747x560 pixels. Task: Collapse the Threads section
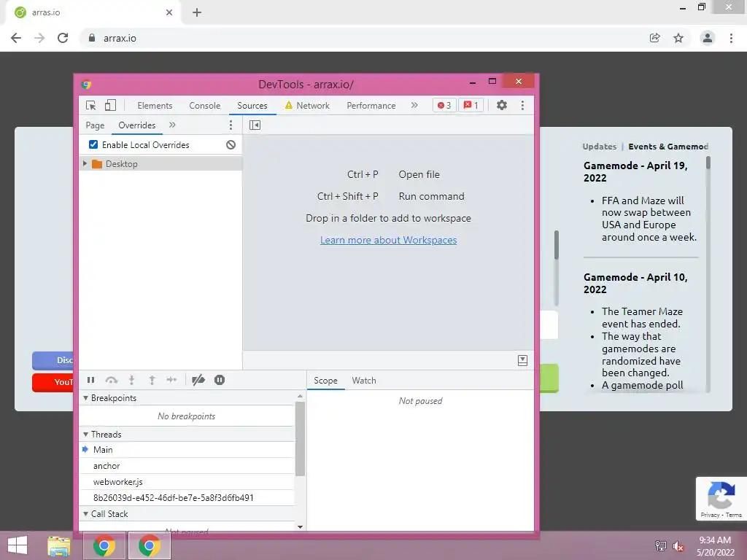[x=86, y=435]
